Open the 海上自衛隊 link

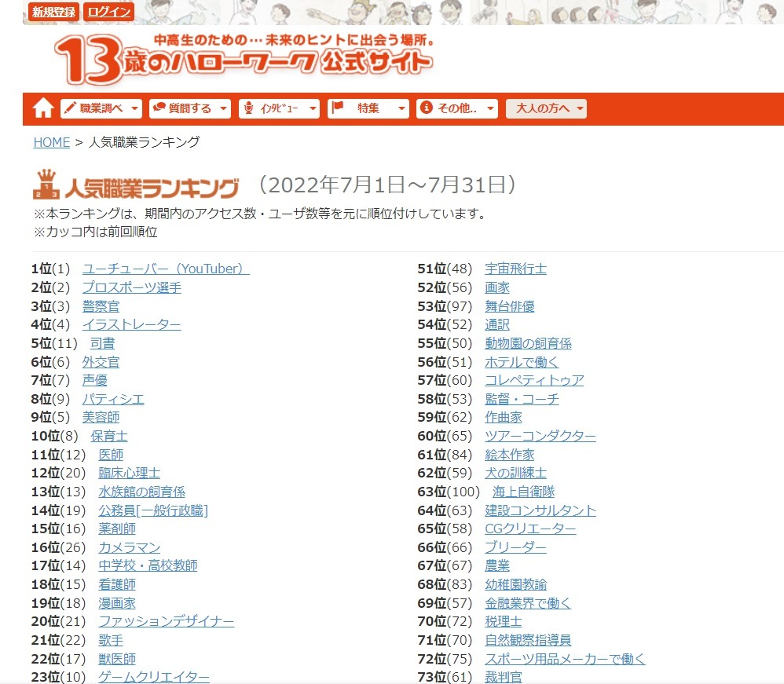click(x=524, y=492)
